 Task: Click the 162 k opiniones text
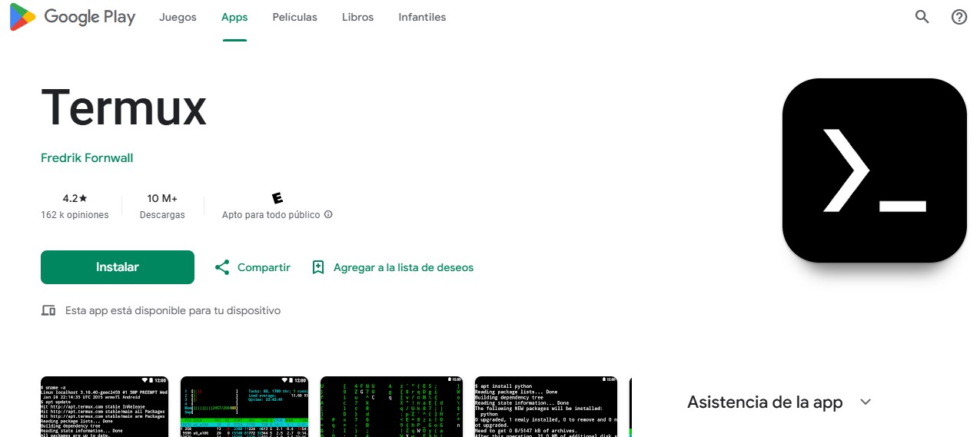[75, 215]
